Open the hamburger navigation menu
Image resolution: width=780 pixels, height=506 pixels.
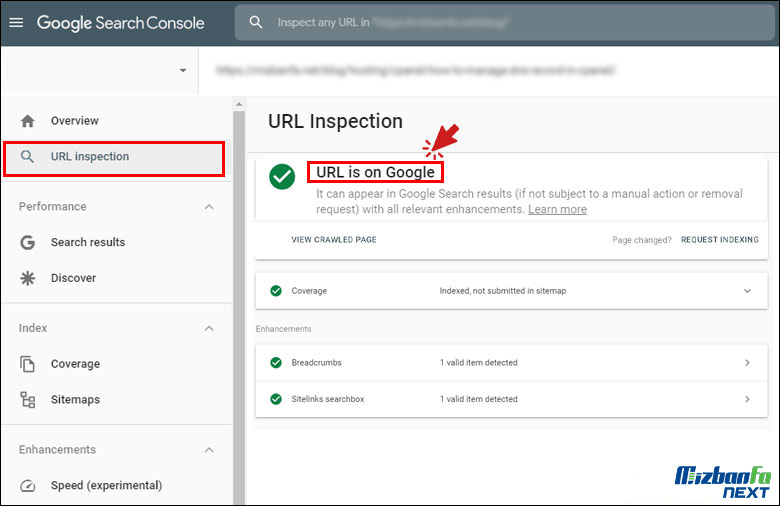tap(16, 22)
